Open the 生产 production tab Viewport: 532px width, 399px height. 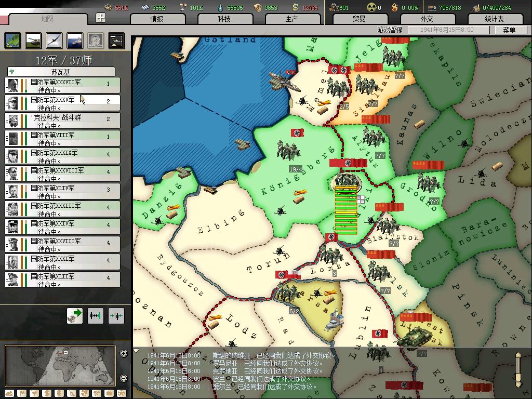tap(292, 19)
